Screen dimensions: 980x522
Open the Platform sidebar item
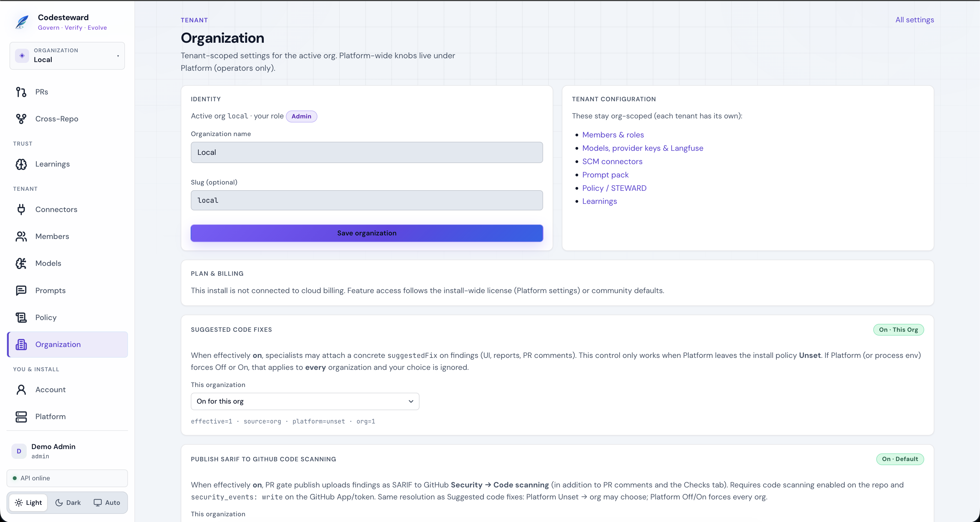pyautogui.click(x=67, y=417)
